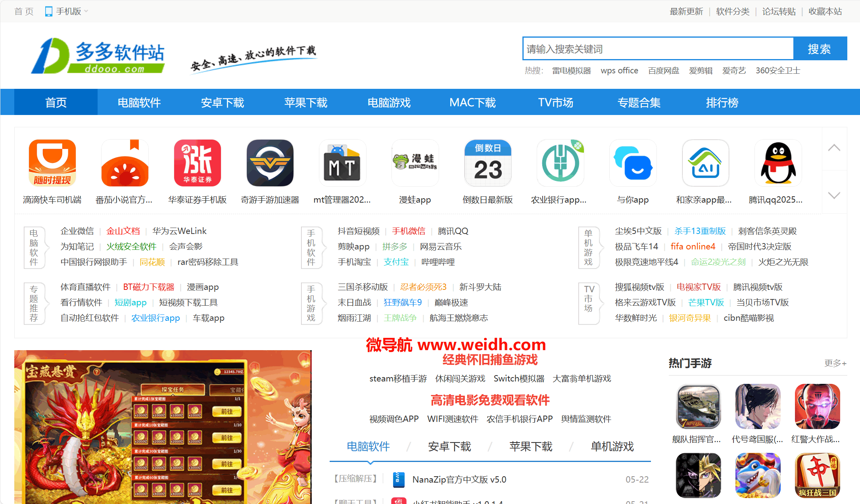Open the 红警大作战 game icon
This screenshot has height=504, width=860.
point(817,406)
